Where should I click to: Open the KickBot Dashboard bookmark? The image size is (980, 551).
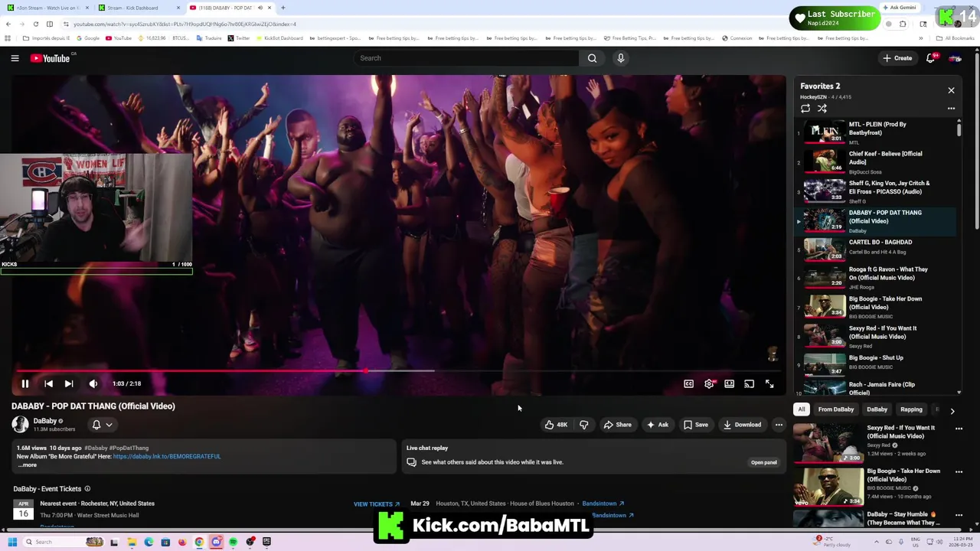coord(280,38)
